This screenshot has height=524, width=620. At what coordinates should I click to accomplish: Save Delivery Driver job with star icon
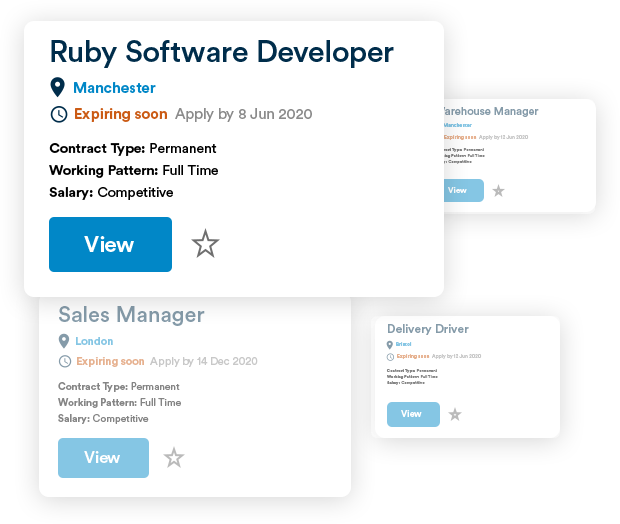click(x=455, y=414)
